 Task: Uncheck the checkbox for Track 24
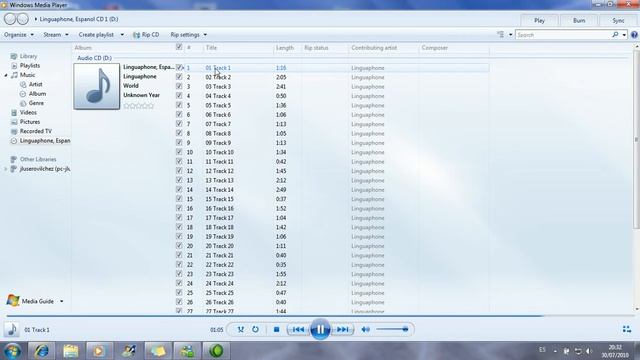pos(179,283)
